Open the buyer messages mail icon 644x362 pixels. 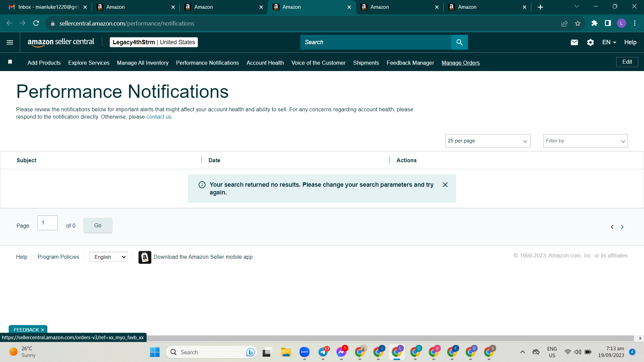(x=574, y=42)
